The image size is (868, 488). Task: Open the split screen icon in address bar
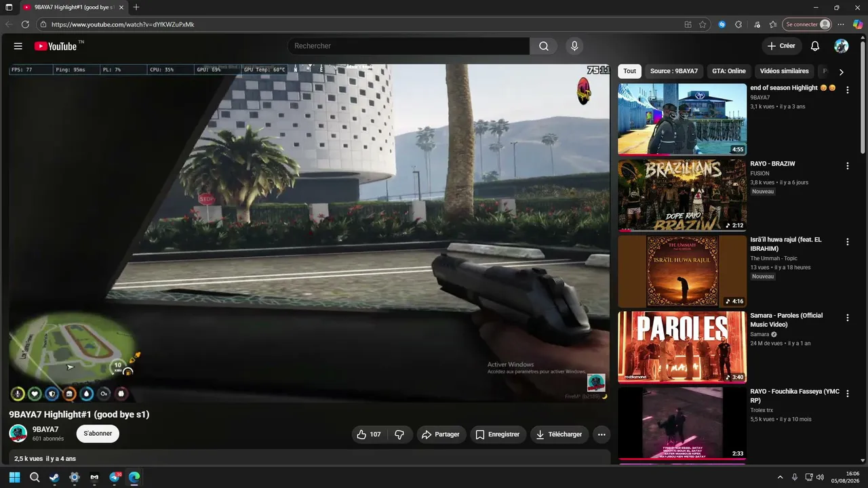pos(688,24)
